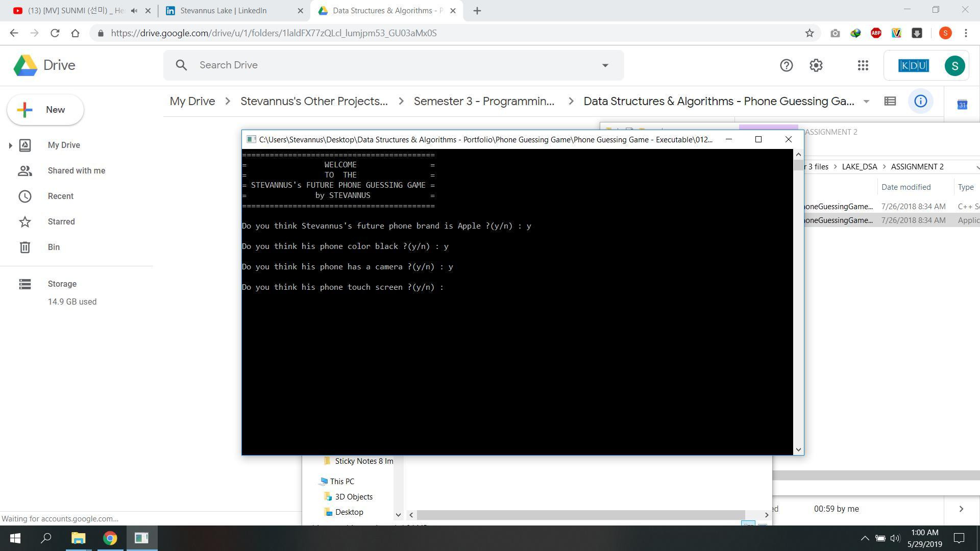Switch to the Stevannus Lake LinkedIn tab
The height and width of the screenshot is (551, 980).
pos(223,10)
